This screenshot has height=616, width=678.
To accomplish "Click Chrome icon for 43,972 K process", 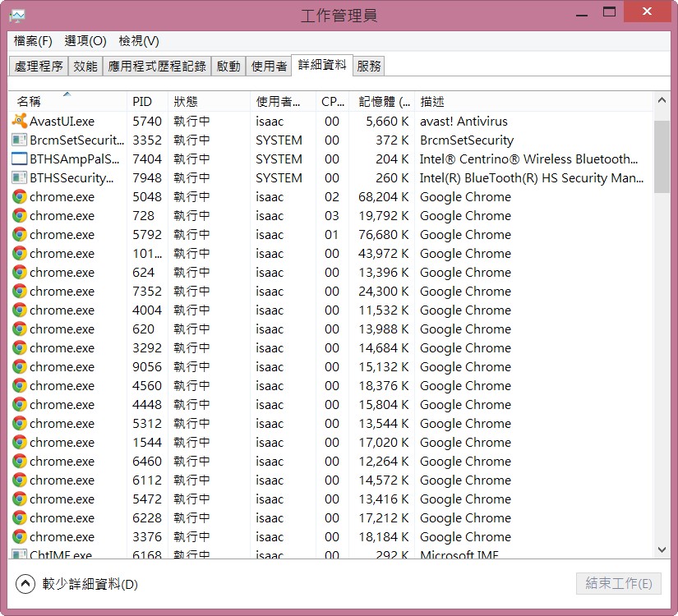I will (20, 253).
